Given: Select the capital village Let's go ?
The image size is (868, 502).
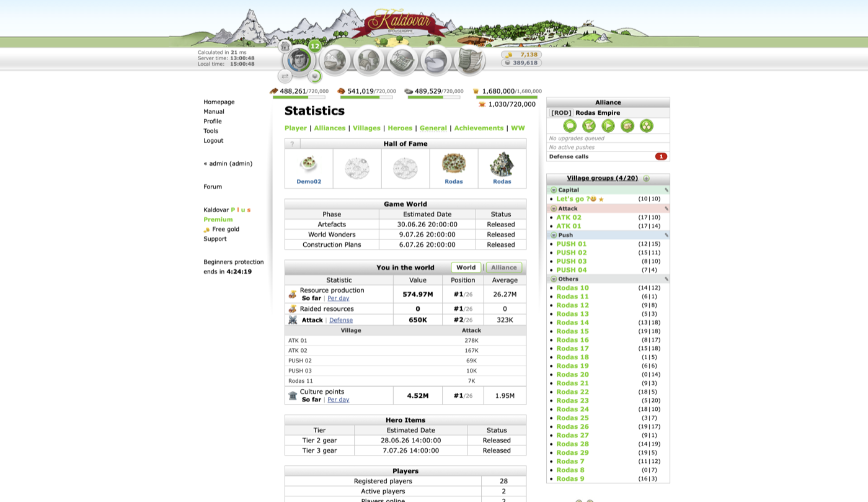Looking at the screenshot, I should pyautogui.click(x=572, y=199).
